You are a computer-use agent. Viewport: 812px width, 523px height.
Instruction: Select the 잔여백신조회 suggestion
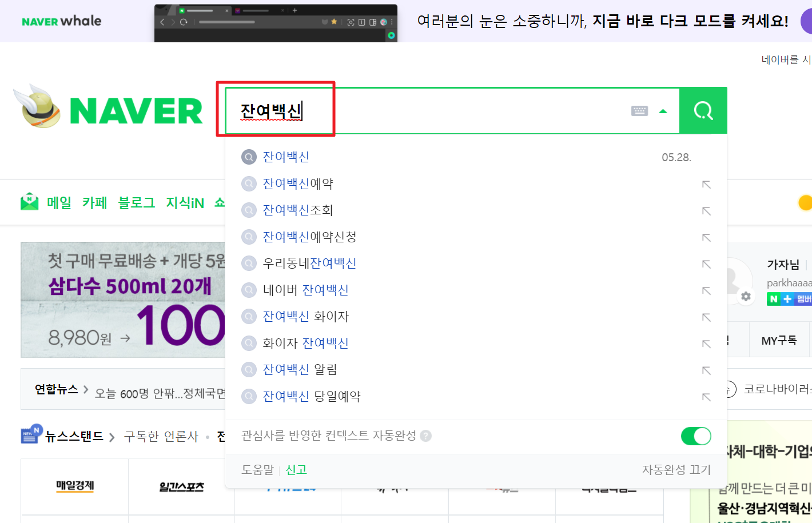(298, 210)
